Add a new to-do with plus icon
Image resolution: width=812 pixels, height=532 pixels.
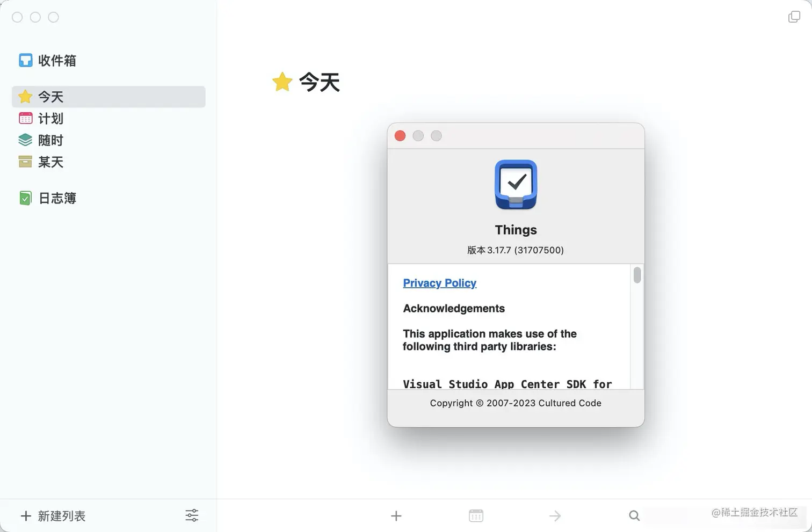[x=396, y=516]
